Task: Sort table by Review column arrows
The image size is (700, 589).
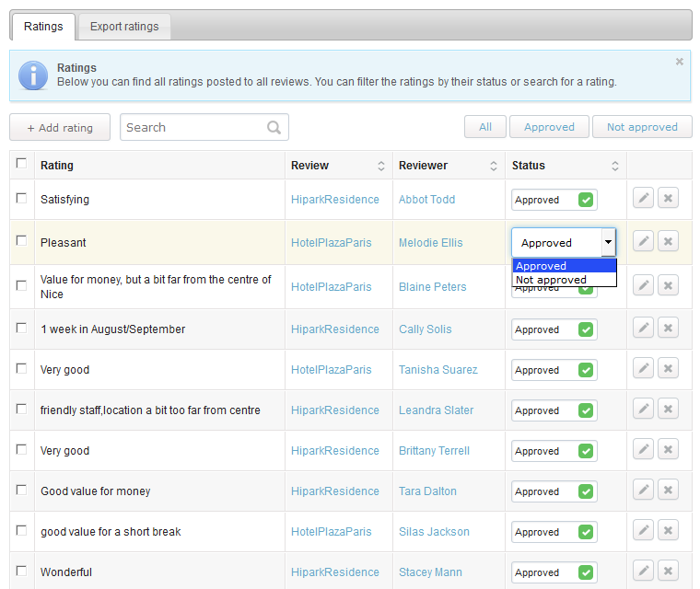Action: pos(380,166)
